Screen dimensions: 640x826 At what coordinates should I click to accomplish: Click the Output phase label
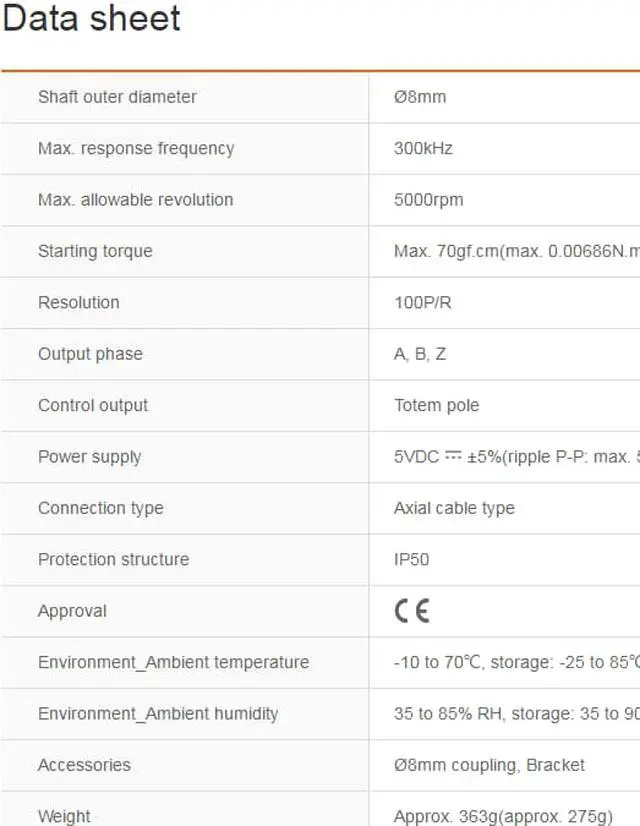point(90,354)
